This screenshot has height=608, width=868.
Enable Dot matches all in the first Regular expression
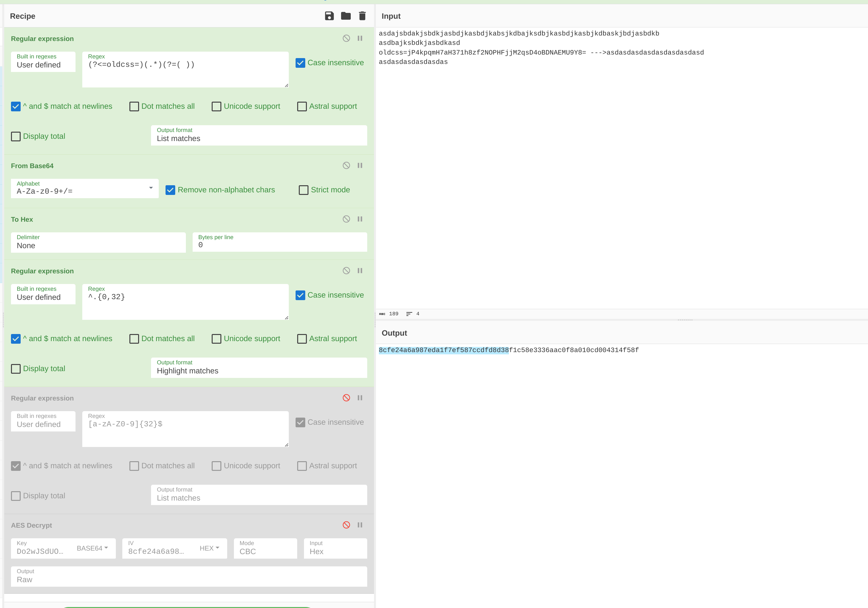(x=134, y=106)
